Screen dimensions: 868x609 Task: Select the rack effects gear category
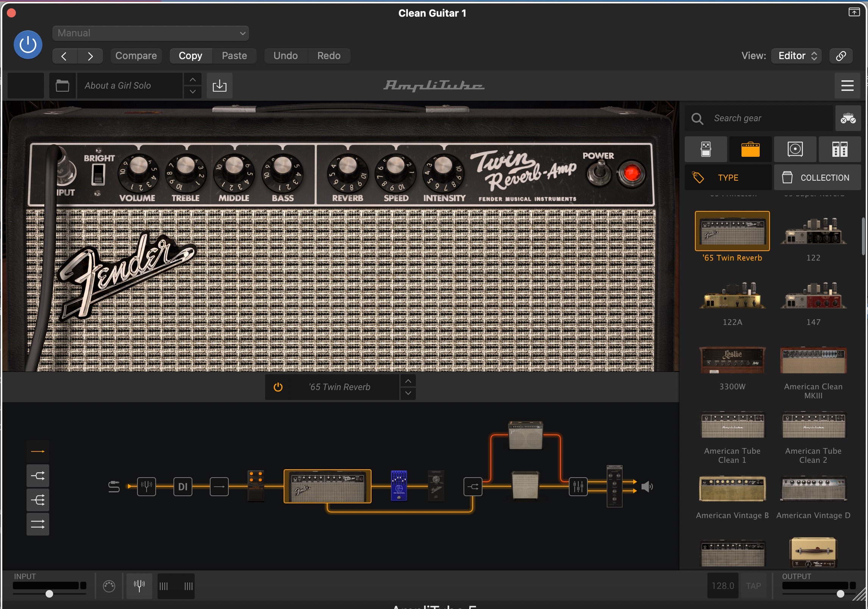[x=840, y=149]
